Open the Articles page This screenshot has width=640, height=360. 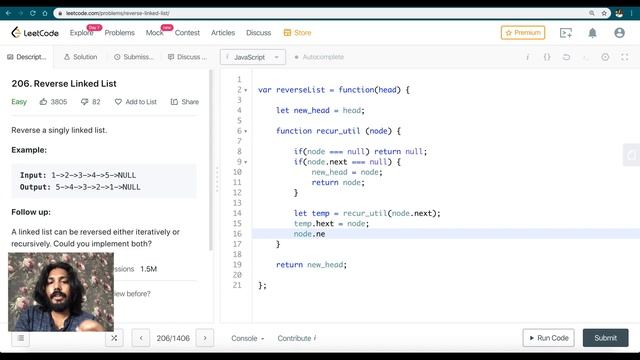223,33
